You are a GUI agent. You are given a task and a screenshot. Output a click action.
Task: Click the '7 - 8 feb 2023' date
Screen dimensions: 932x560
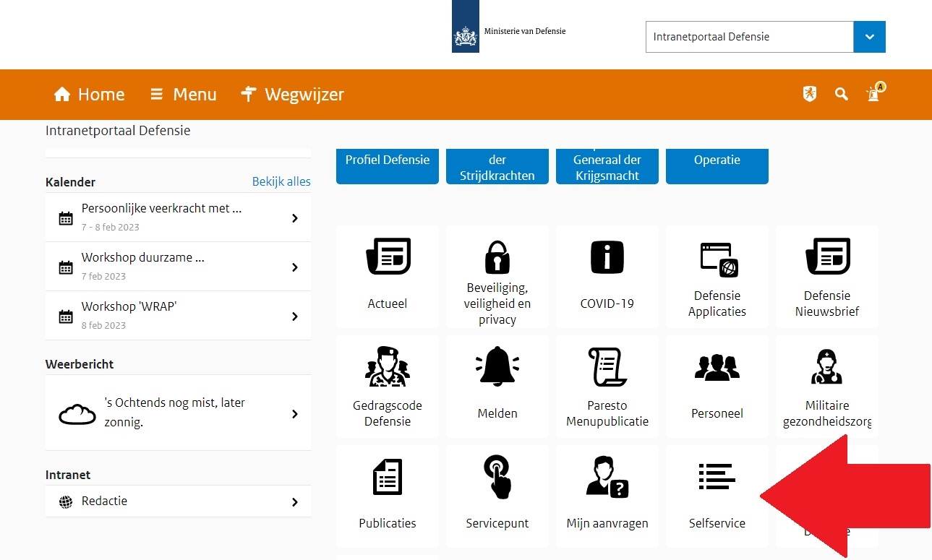click(x=110, y=227)
